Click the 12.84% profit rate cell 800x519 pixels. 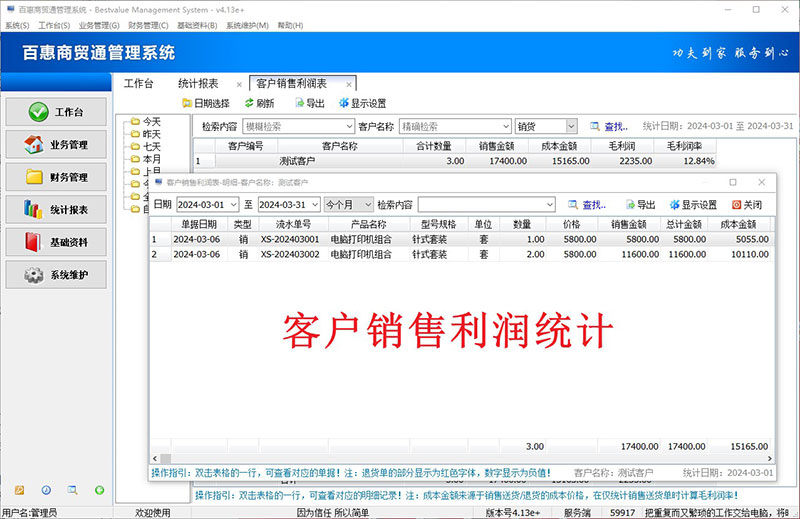pyautogui.click(x=685, y=161)
